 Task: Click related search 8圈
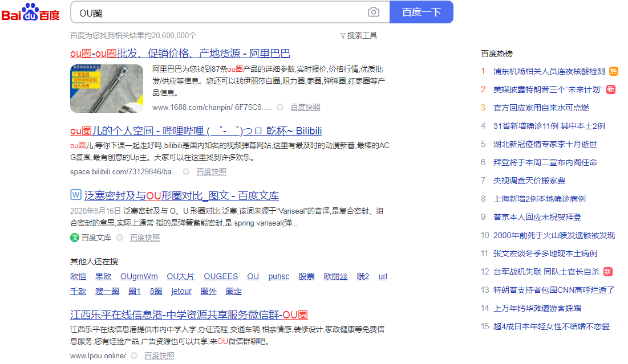pyautogui.click(x=156, y=291)
